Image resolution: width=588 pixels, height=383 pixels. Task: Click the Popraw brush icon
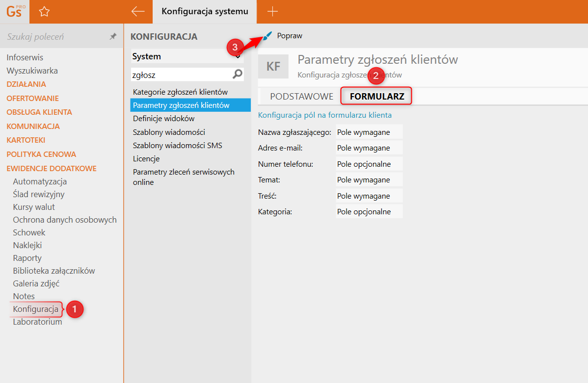(267, 36)
